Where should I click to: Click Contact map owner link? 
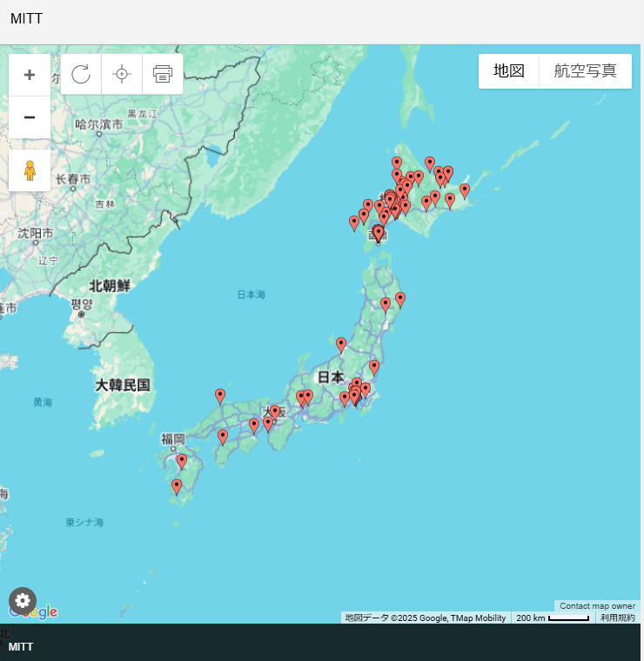[x=597, y=606]
